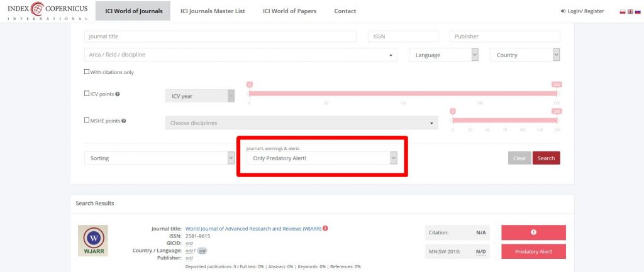Image resolution: width=644 pixels, height=272 pixels.
Task: Click the n/d language badge for WJARR
Action: point(202,251)
